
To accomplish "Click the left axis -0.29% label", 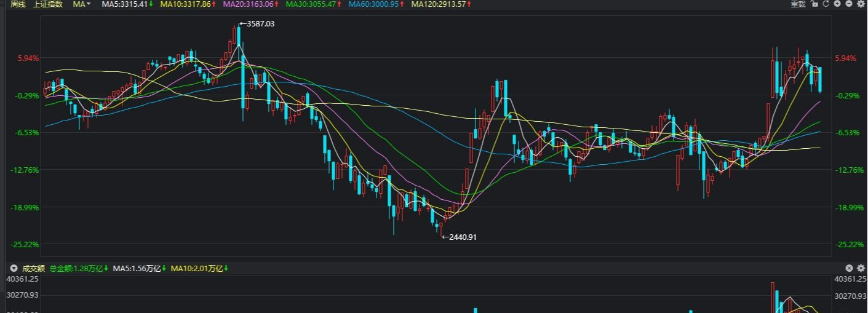I will [x=27, y=95].
